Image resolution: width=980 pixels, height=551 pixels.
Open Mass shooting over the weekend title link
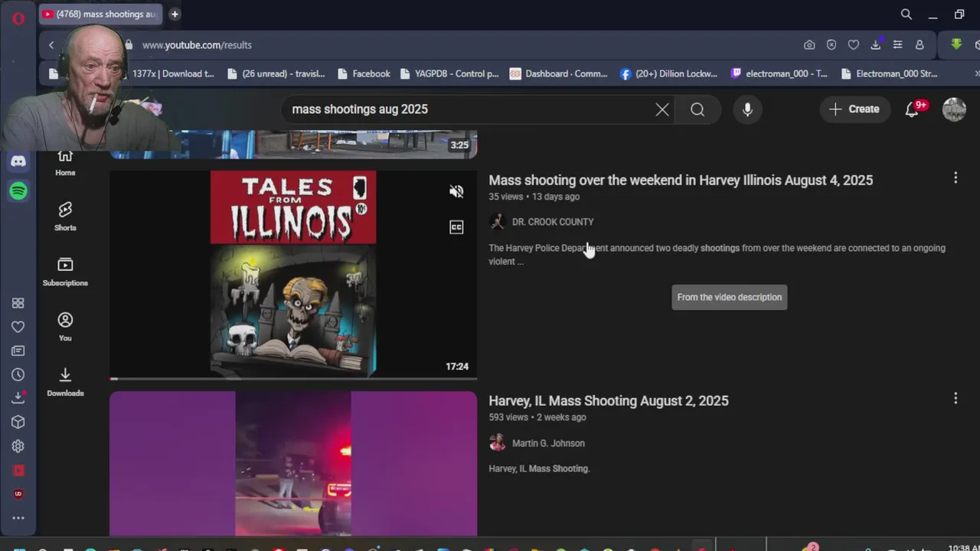(x=681, y=181)
